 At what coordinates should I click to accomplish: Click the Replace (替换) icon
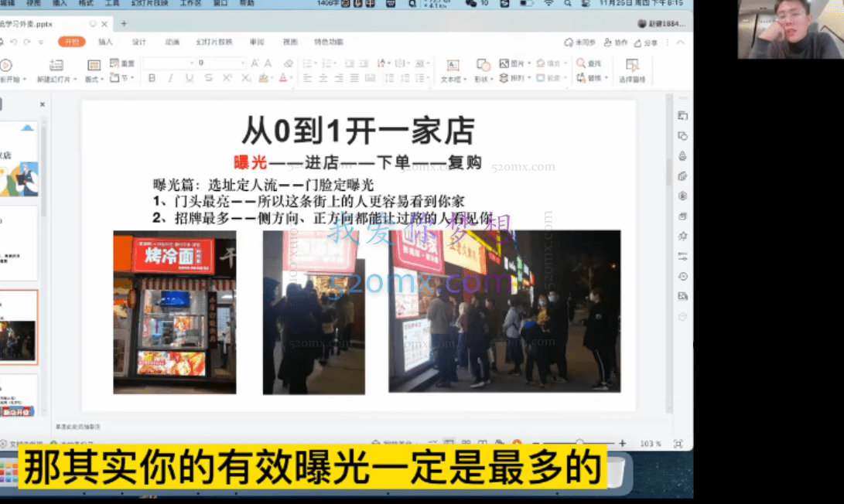click(582, 77)
